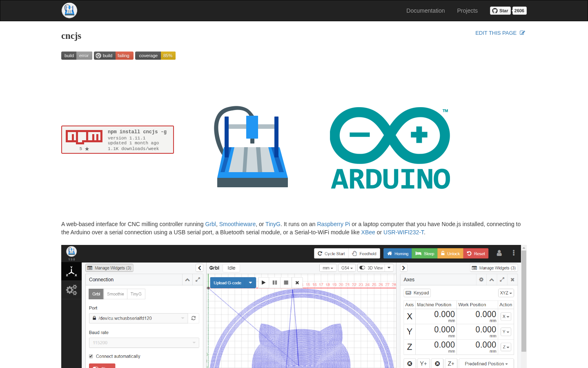
Task: Close the Axes widget
Action: (512, 280)
